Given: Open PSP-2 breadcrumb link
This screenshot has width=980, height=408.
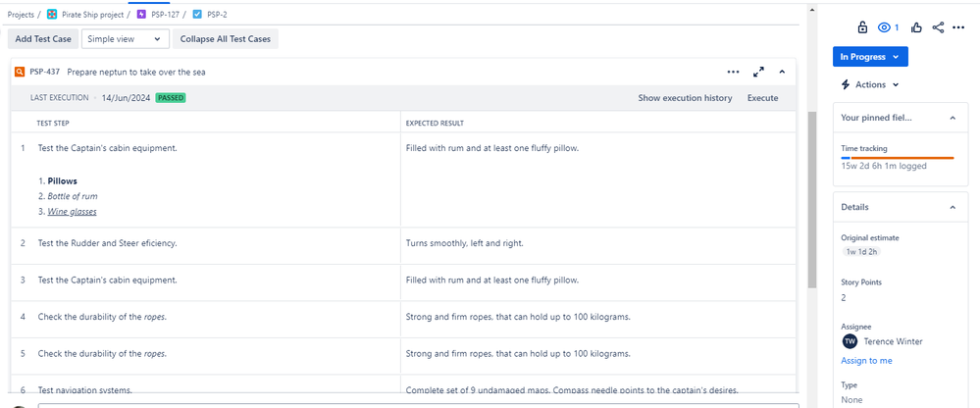Looking at the screenshot, I should click(x=217, y=15).
